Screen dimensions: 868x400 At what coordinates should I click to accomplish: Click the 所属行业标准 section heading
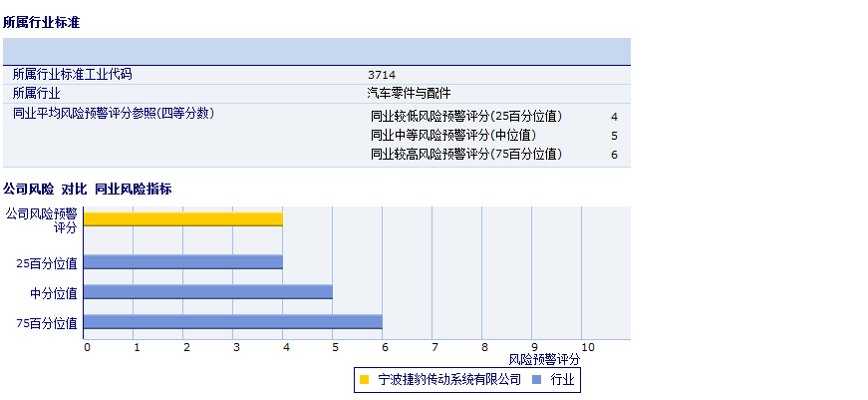click(42, 22)
